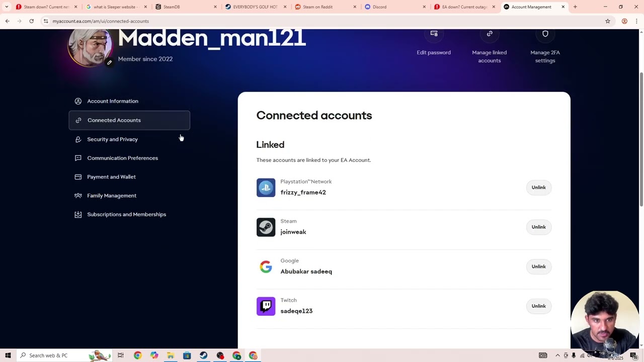This screenshot has width=644, height=362.
Task: Click the Steam logo in linked accounts
Action: click(266, 227)
